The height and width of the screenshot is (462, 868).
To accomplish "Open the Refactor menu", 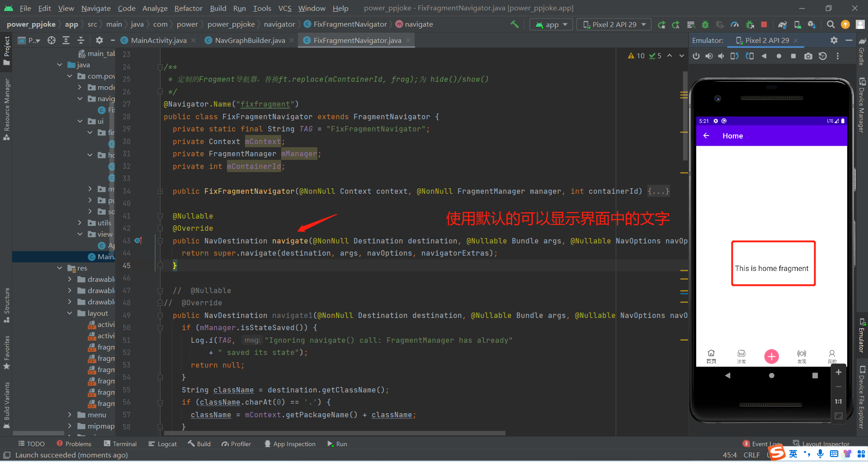I will [188, 8].
